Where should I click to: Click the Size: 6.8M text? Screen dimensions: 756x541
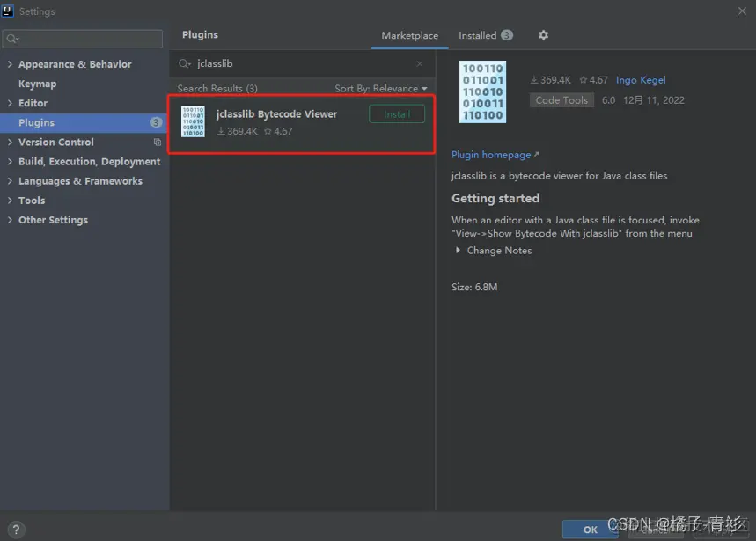click(x=474, y=287)
